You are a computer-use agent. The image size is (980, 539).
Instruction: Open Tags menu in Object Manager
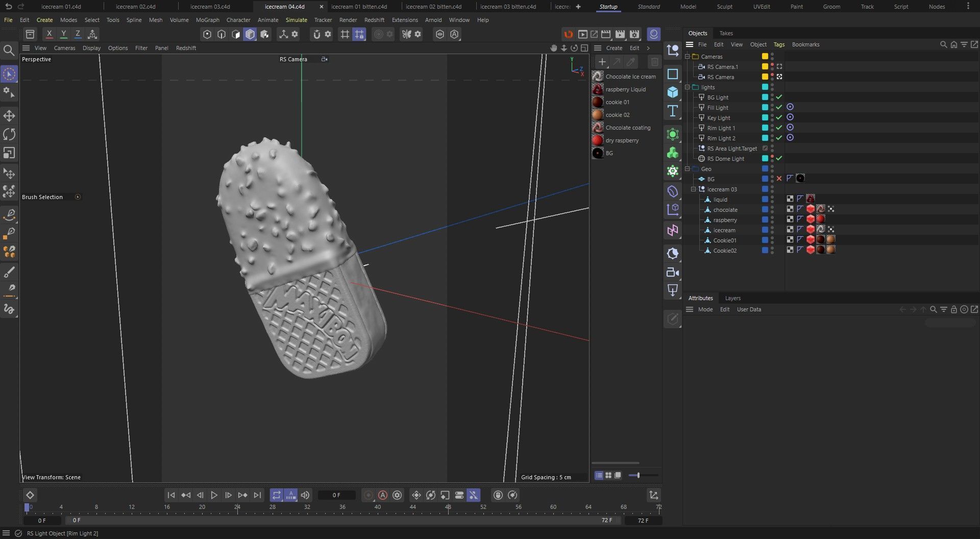coord(779,44)
